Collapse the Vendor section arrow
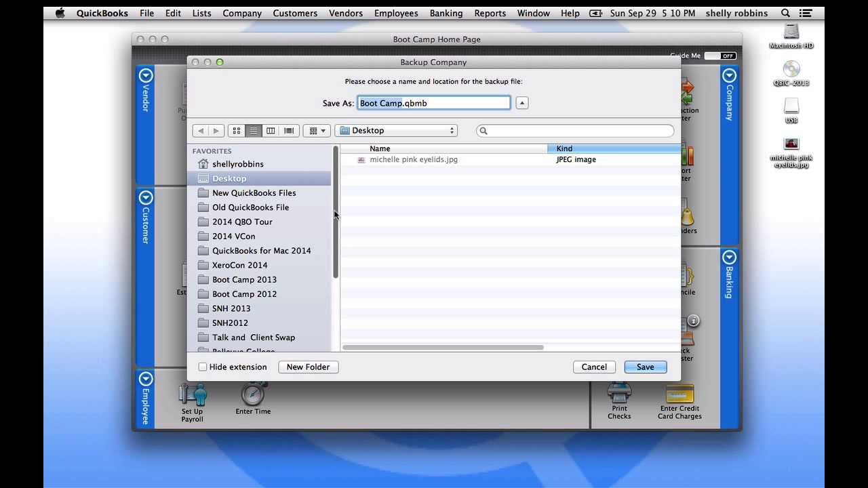 (x=145, y=75)
